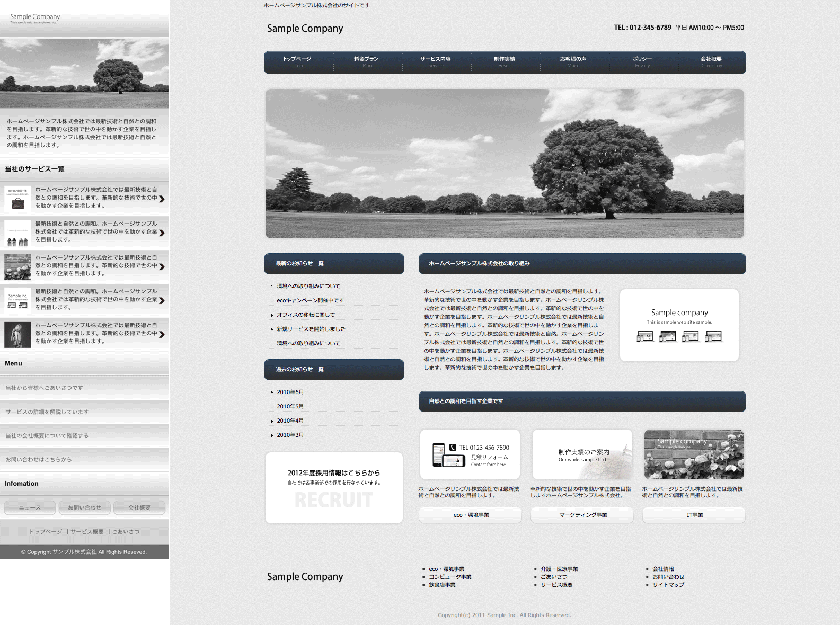Click the people silhouettes thumbnail in the sidebar
This screenshot has width=840, height=625.
[17, 233]
